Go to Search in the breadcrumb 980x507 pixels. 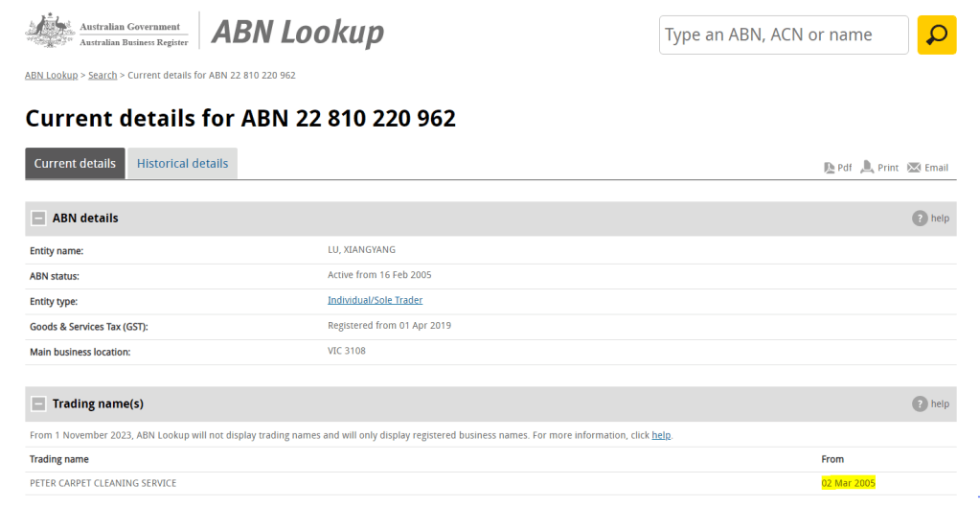click(103, 75)
